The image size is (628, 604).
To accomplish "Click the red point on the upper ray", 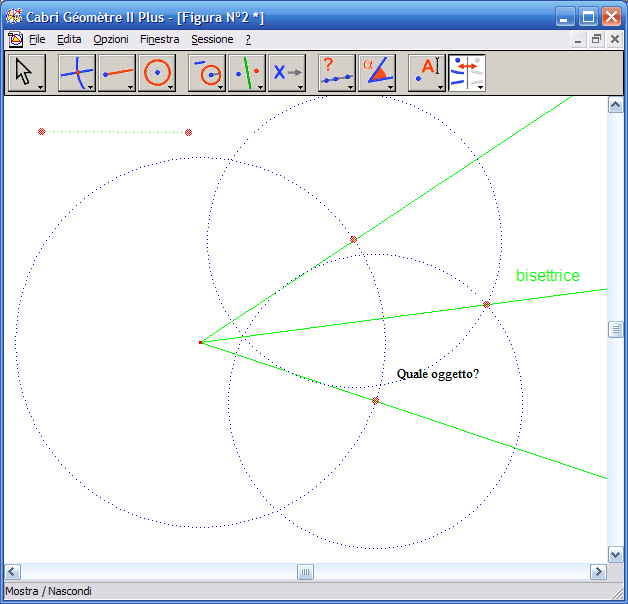I will pyautogui.click(x=353, y=240).
